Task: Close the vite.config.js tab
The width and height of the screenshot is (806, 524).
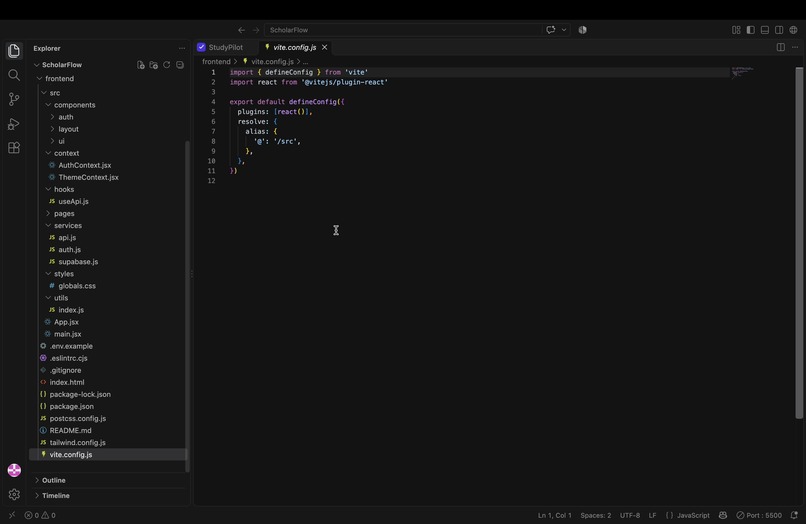Action: tap(324, 47)
